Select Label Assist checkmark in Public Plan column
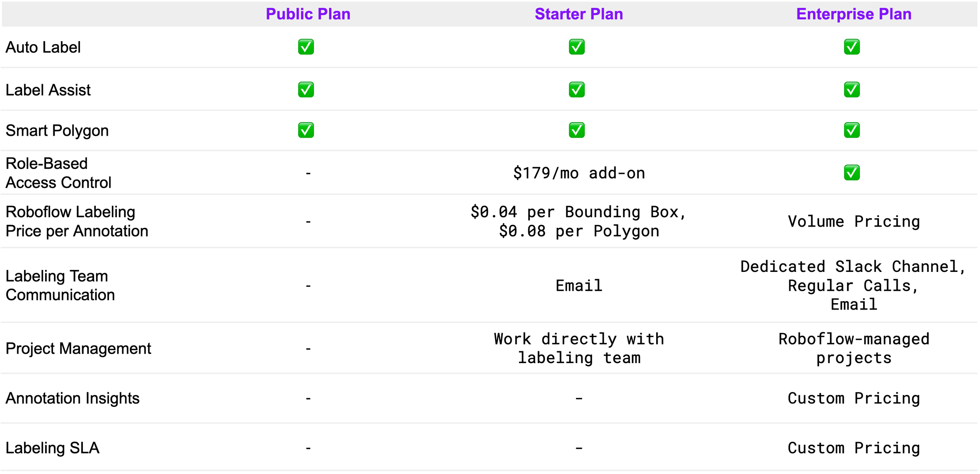 tap(306, 89)
